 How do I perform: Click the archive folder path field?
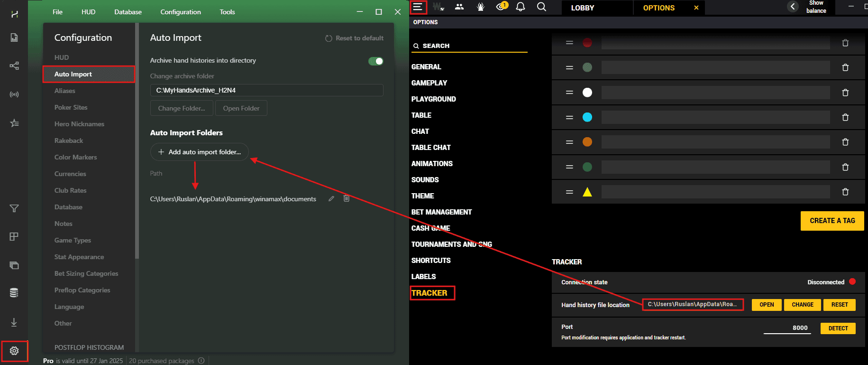(x=266, y=90)
